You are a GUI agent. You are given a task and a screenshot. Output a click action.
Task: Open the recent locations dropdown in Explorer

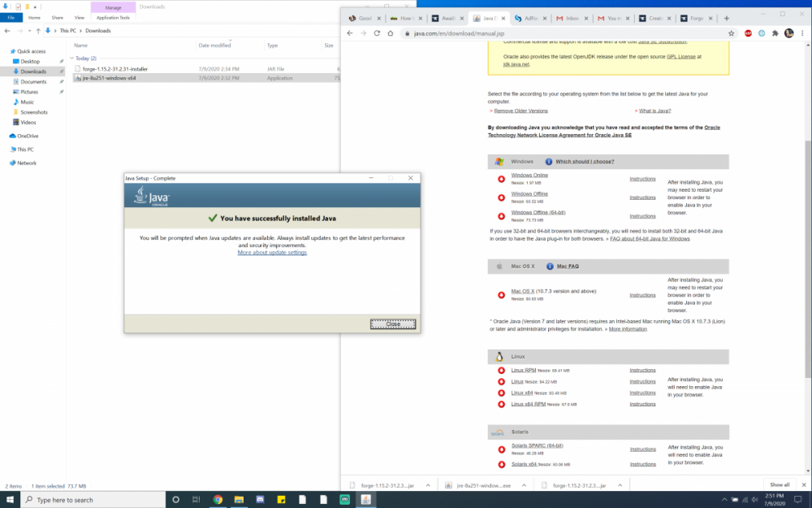tap(28, 30)
